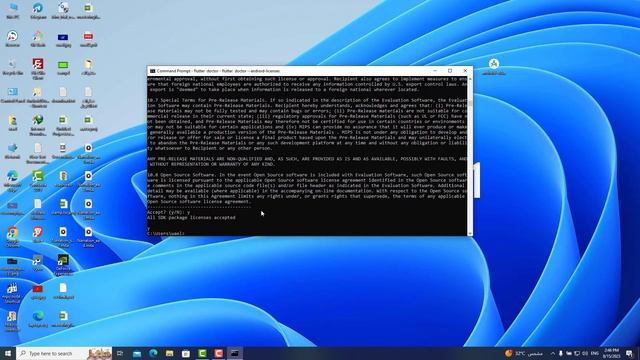640x360 pixels.
Task: Open the red flag image on desktop
Action: tap(38, 291)
